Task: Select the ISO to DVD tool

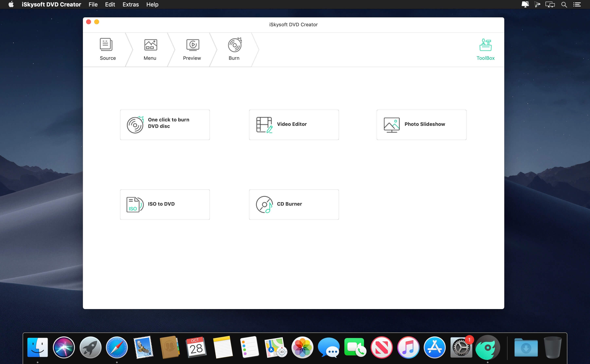Action: 165,204
